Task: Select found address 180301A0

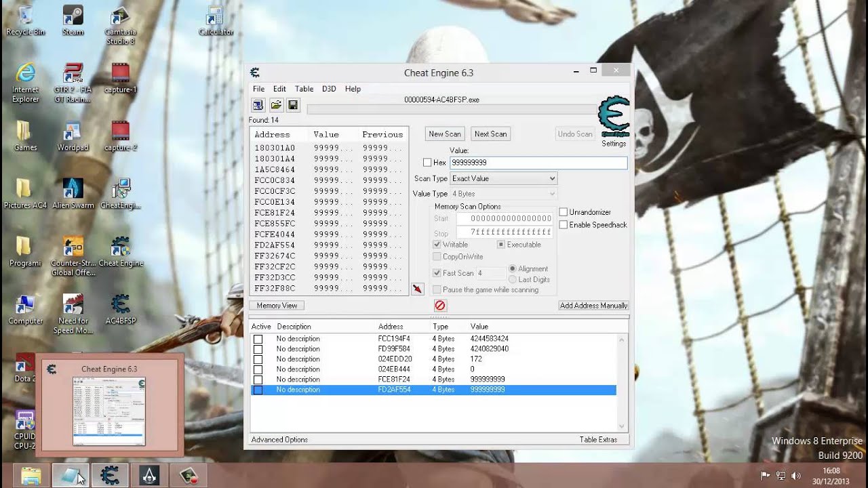Action: (275, 148)
